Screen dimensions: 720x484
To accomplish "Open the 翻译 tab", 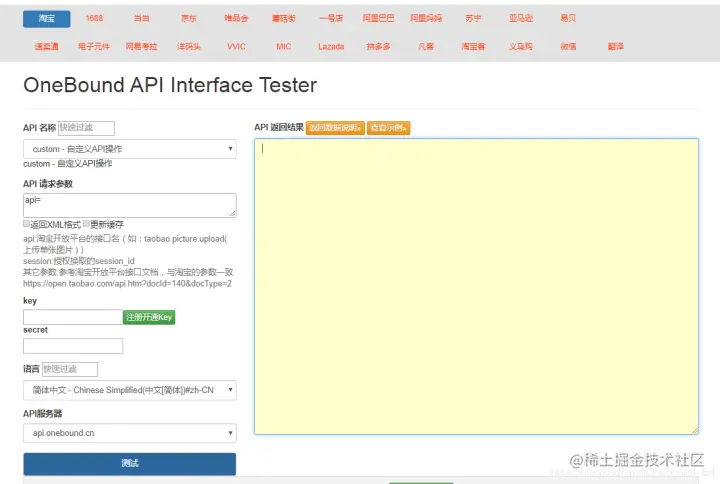I will click(615, 46).
